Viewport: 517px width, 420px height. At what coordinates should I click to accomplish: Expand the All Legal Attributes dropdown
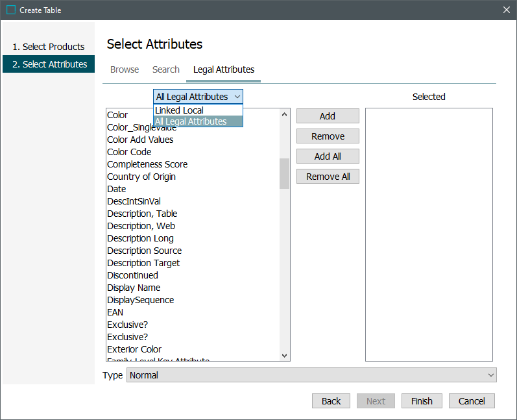198,97
